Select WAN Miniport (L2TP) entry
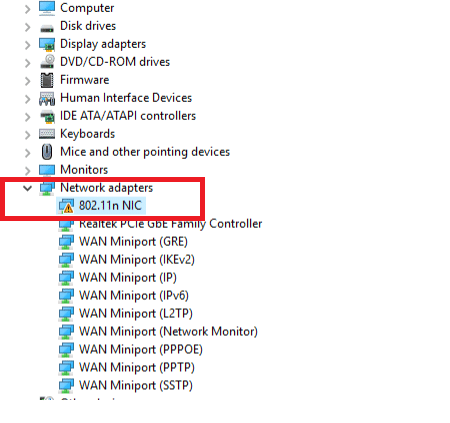Image resolution: width=450 pixels, height=423 pixels. [136, 313]
